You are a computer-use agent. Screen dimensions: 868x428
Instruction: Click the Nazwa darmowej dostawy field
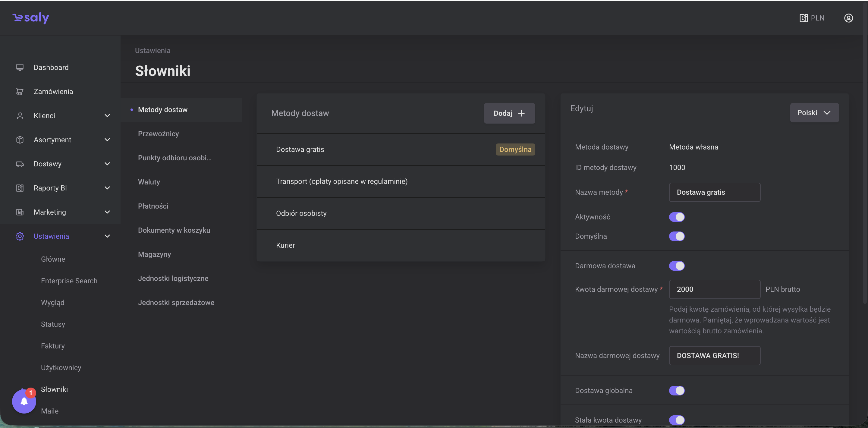point(714,356)
